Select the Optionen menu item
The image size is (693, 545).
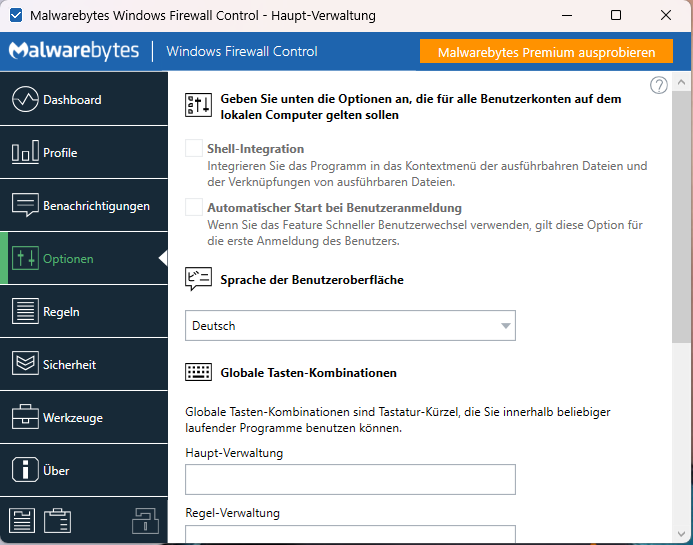(x=84, y=259)
